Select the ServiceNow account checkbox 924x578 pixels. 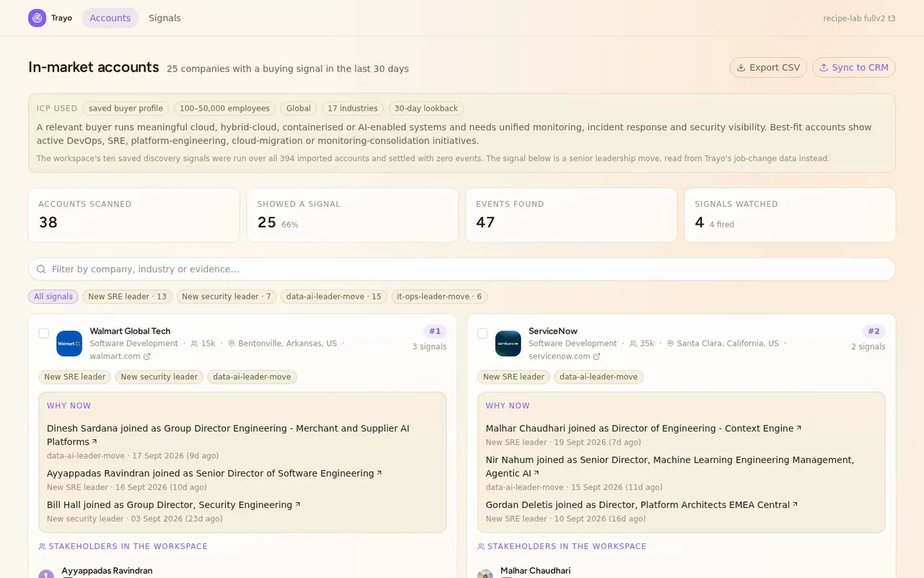(482, 333)
